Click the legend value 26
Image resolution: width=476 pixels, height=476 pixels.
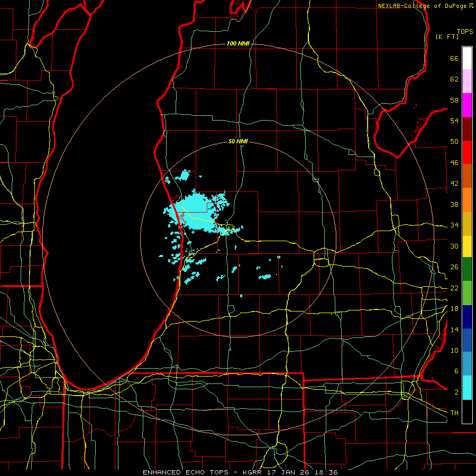coord(454,267)
